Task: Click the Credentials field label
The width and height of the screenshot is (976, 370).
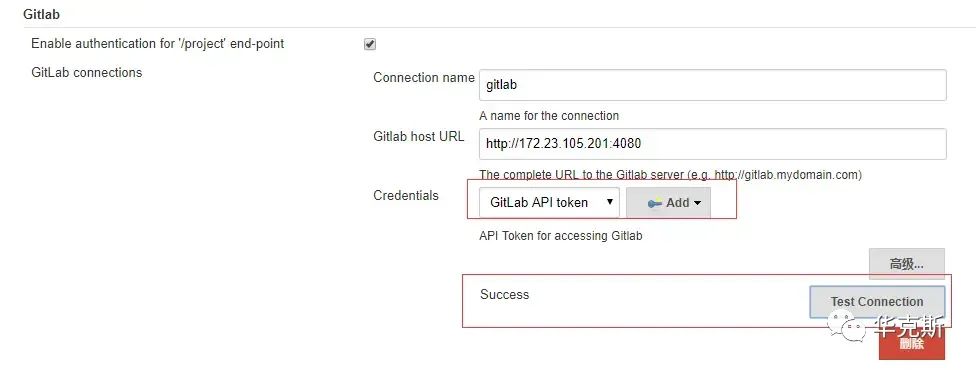Action: pos(406,196)
